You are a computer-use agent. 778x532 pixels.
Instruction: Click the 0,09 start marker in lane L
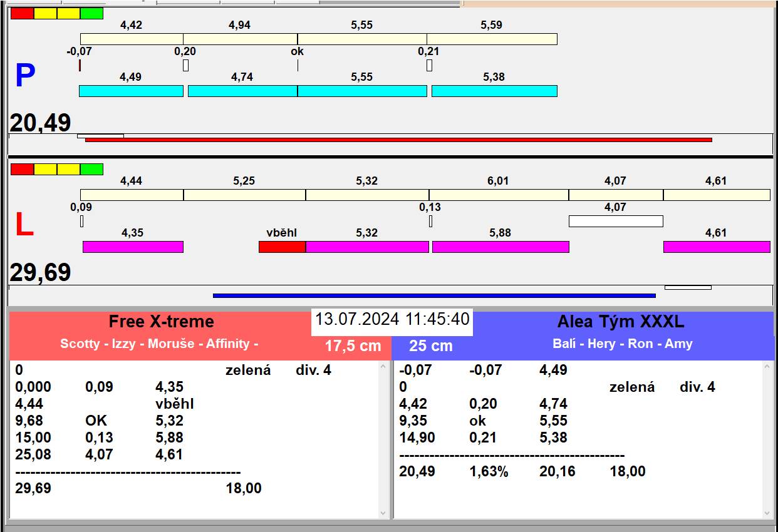pos(81,221)
